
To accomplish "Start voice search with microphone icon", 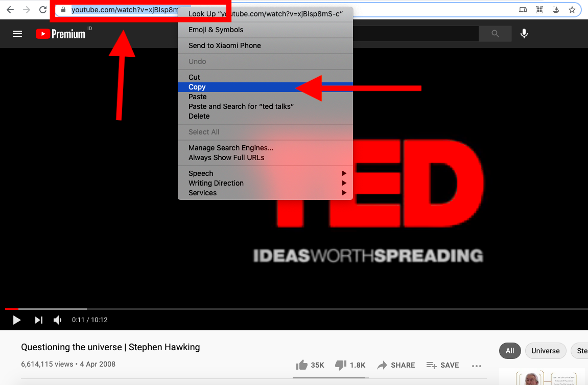I will click(x=524, y=34).
